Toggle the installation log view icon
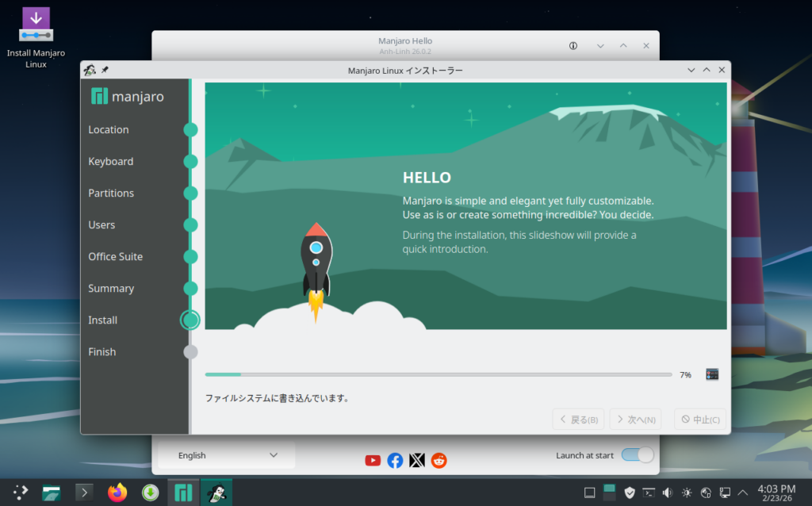The width and height of the screenshot is (812, 506). click(x=712, y=374)
